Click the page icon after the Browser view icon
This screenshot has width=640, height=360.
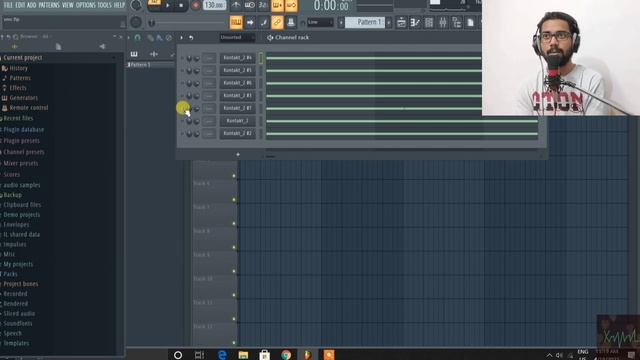pos(470,22)
